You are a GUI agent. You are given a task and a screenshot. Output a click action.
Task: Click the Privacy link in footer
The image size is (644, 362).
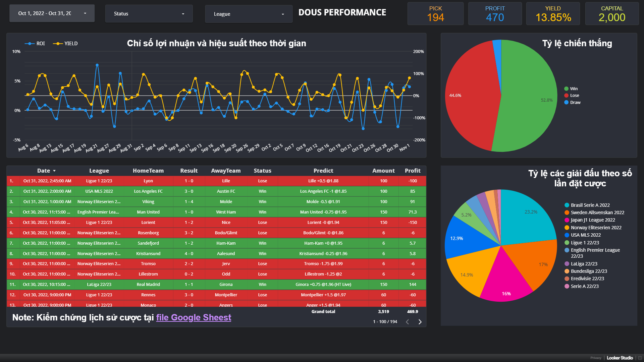[596, 358]
